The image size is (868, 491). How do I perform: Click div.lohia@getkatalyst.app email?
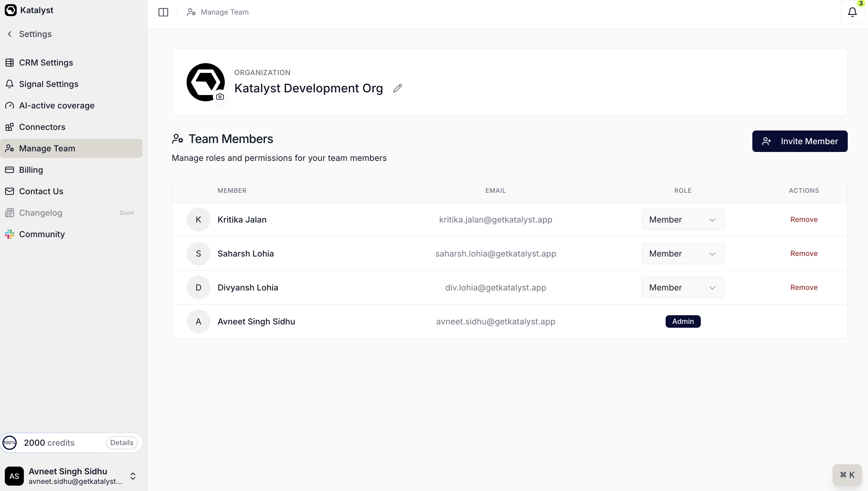coord(496,288)
